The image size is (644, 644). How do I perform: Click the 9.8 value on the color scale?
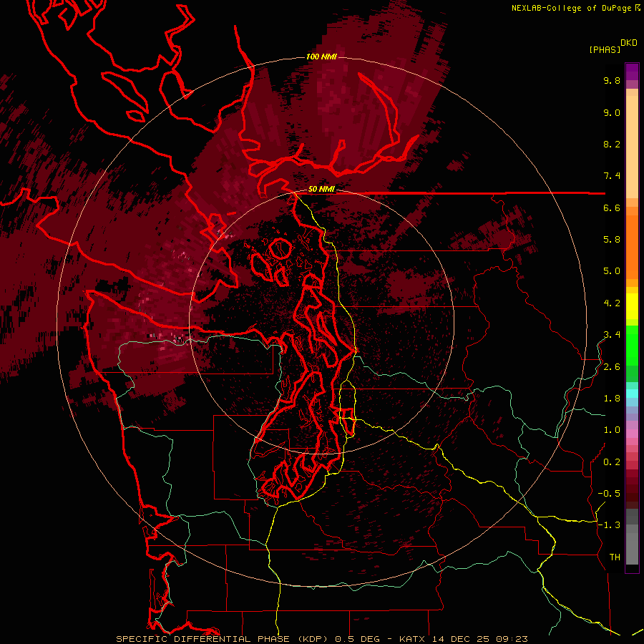612,80
